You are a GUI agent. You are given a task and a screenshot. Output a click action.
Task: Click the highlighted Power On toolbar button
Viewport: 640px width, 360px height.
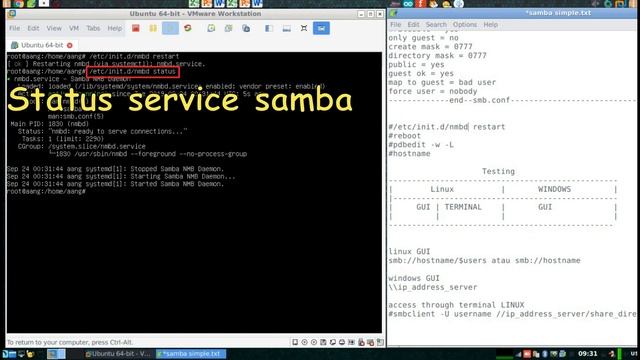click(x=170, y=28)
